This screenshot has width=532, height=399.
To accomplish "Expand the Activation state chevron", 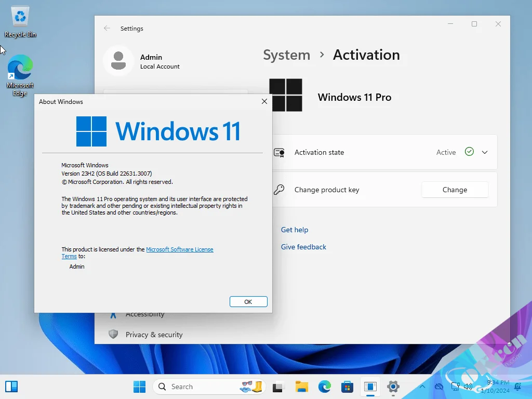I will click(x=485, y=152).
